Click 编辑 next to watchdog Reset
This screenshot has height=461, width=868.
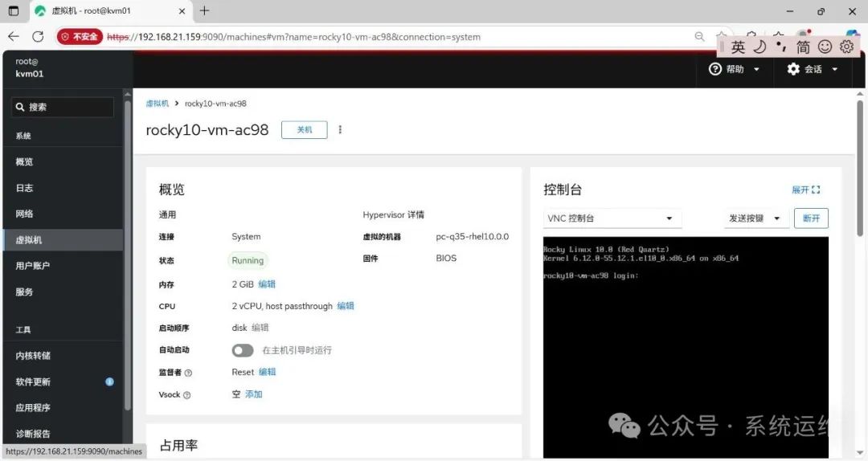(267, 372)
